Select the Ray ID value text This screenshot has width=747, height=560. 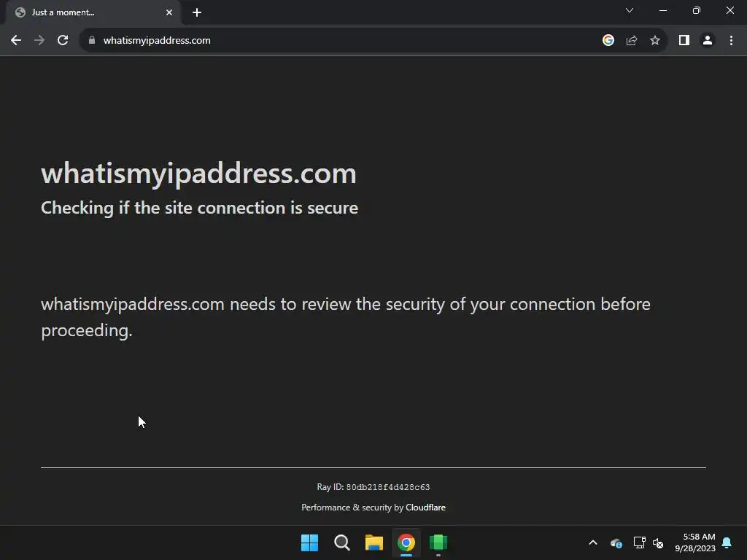(x=388, y=487)
